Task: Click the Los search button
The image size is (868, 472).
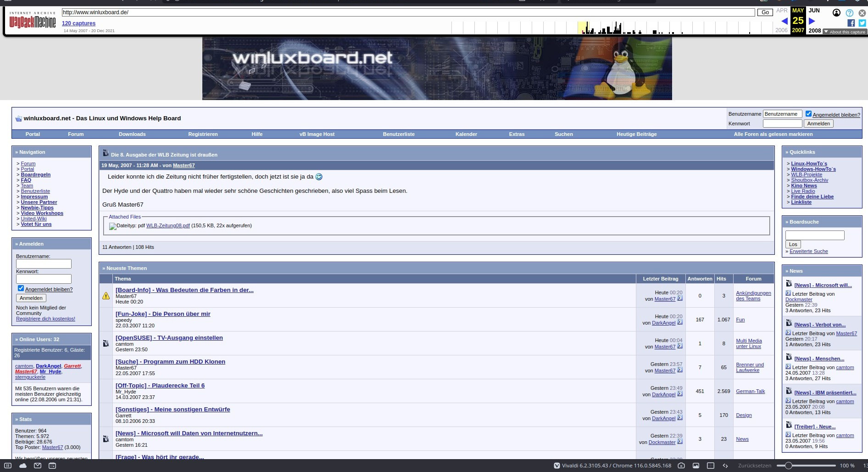Action: (793, 244)
